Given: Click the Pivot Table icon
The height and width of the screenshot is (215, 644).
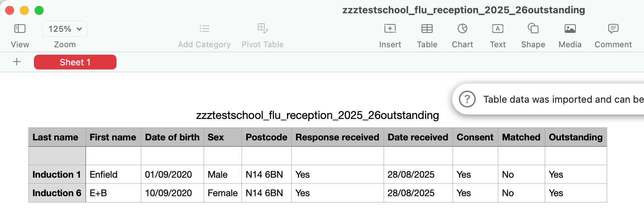Looking at the screenshot, I should coord(263,28).
